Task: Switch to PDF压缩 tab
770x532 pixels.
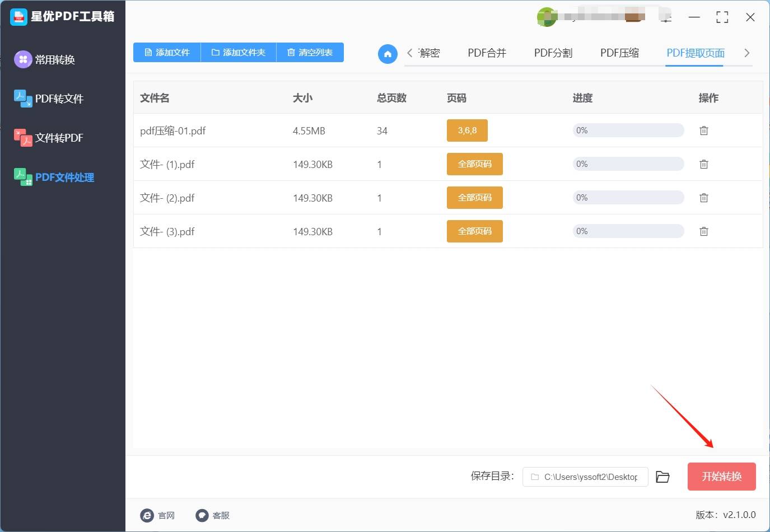Action: pos(619,53)
